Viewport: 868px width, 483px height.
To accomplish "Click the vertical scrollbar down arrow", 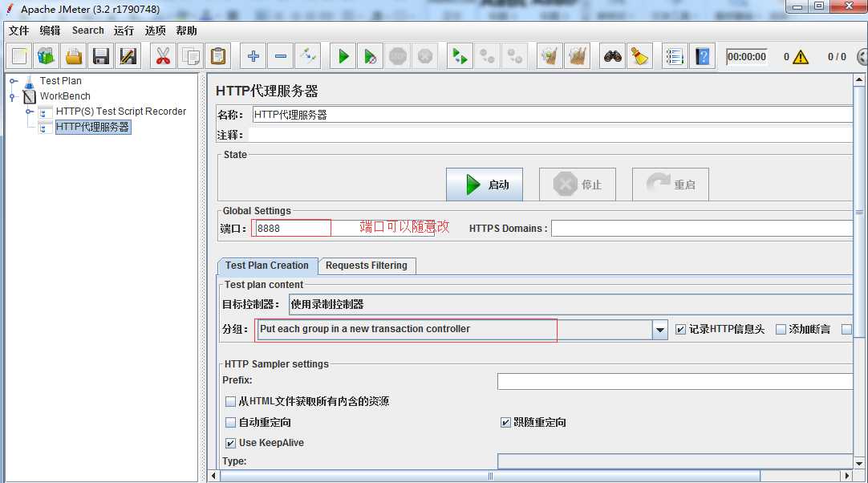I will coord(859,464).
